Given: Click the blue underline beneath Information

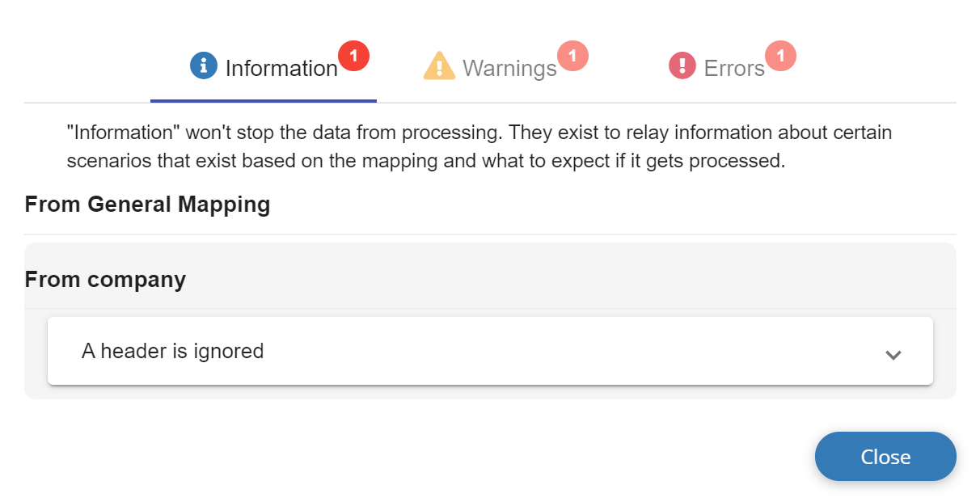Looking at the screenshot, I should point(263,99).
